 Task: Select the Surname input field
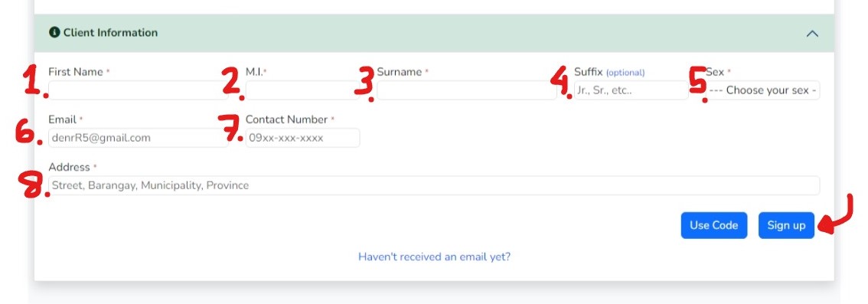[467, 90]
